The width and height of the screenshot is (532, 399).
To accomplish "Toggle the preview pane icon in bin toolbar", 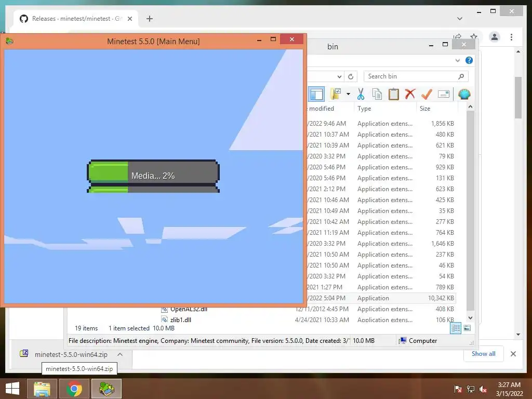I will [x=316, y=94].
